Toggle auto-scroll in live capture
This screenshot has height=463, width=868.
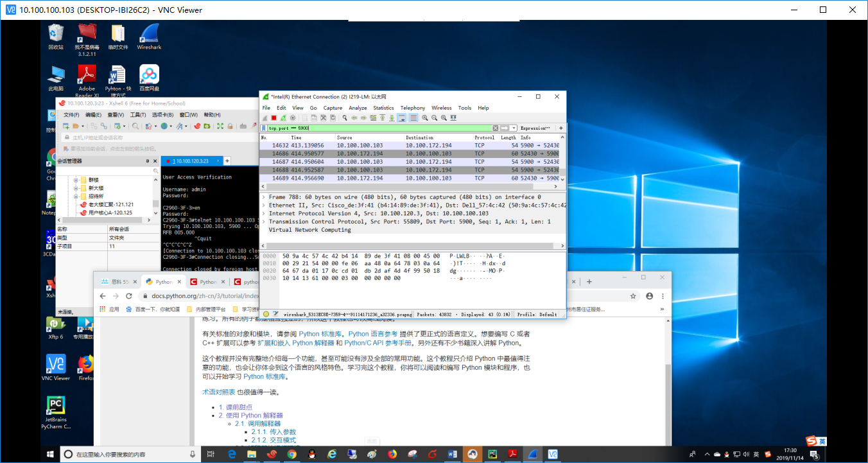pos(401,118)
